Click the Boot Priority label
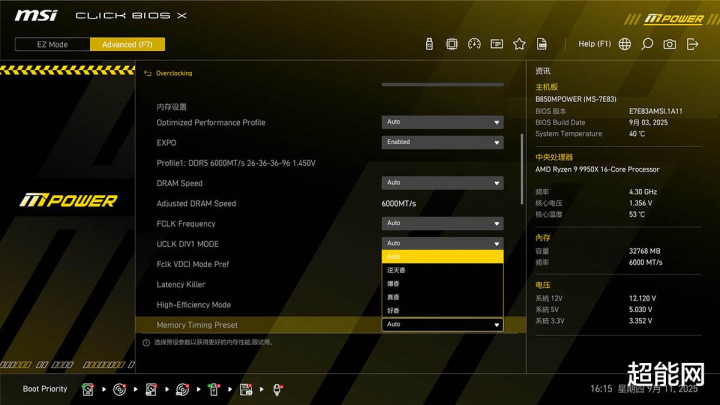 [45, 389]
